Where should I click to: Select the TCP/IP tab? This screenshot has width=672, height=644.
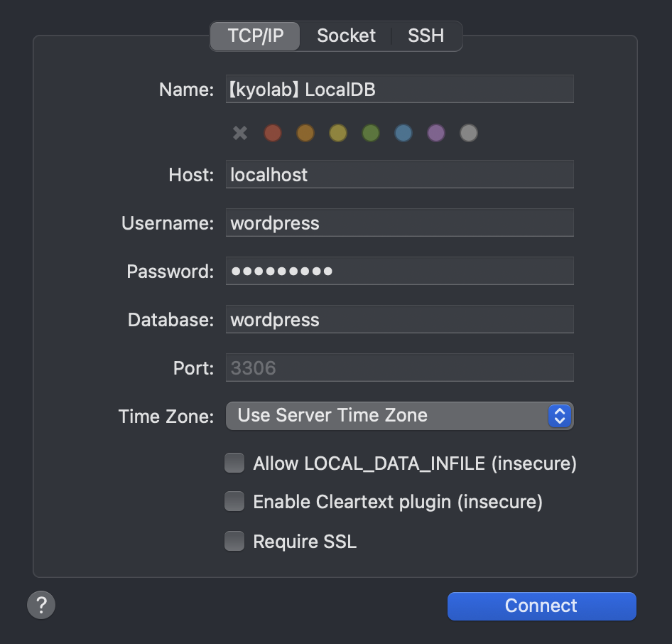(256, 36)
